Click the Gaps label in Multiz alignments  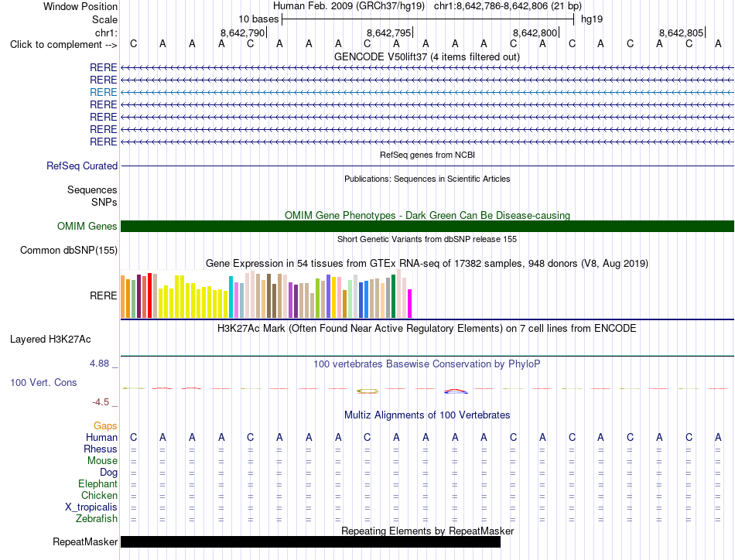click(x=105, y=425)
